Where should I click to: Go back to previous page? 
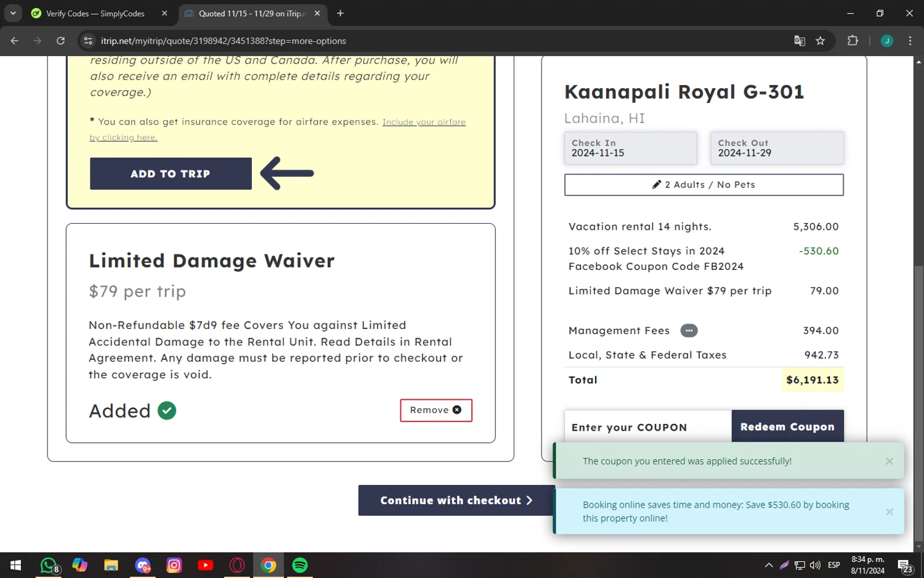(15, 41)
